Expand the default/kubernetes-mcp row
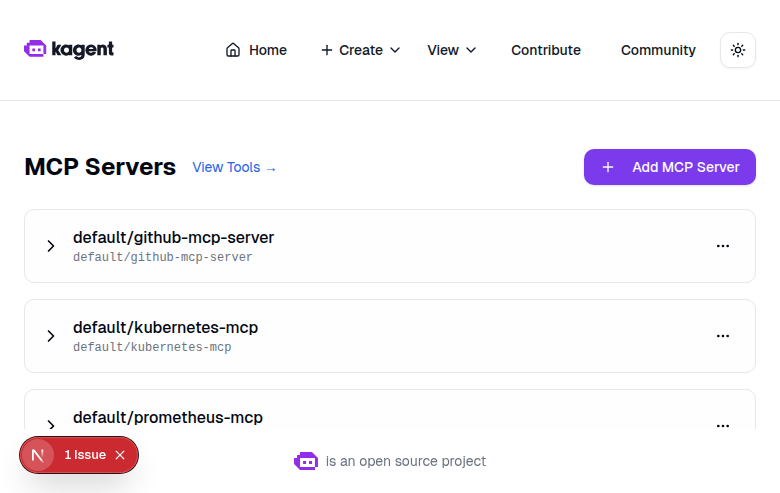The image size is (780, 493). (51, 336)
